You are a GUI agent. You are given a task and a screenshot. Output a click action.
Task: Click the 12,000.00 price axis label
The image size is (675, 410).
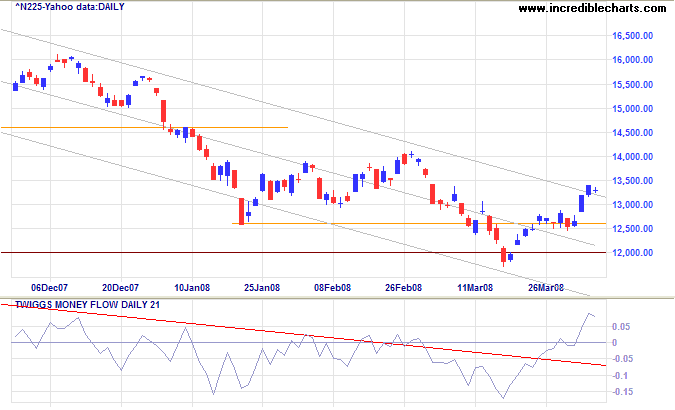632,253
